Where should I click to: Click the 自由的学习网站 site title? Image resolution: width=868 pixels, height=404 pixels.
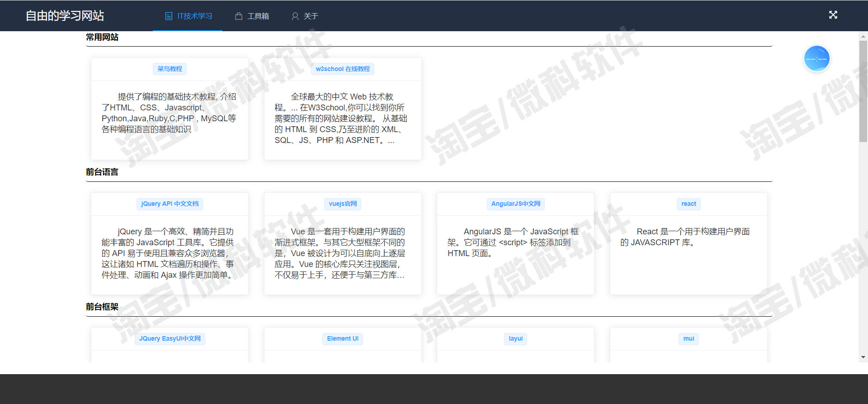click(x=65, y=16)
